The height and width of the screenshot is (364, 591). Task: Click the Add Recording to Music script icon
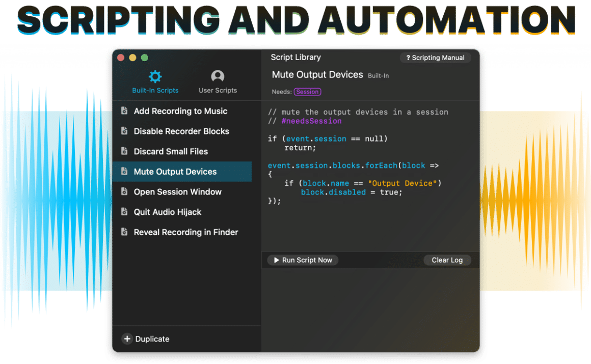click(124, 111)
